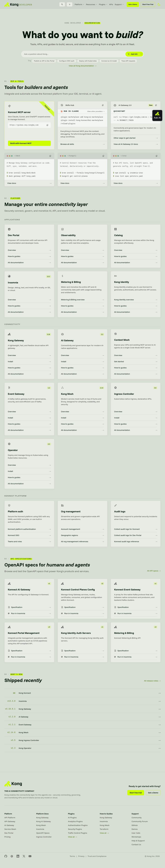The width and height of the screenshot is (165, 868).
Task: Copy the Konnect MCP server URL
Action: 47,125
